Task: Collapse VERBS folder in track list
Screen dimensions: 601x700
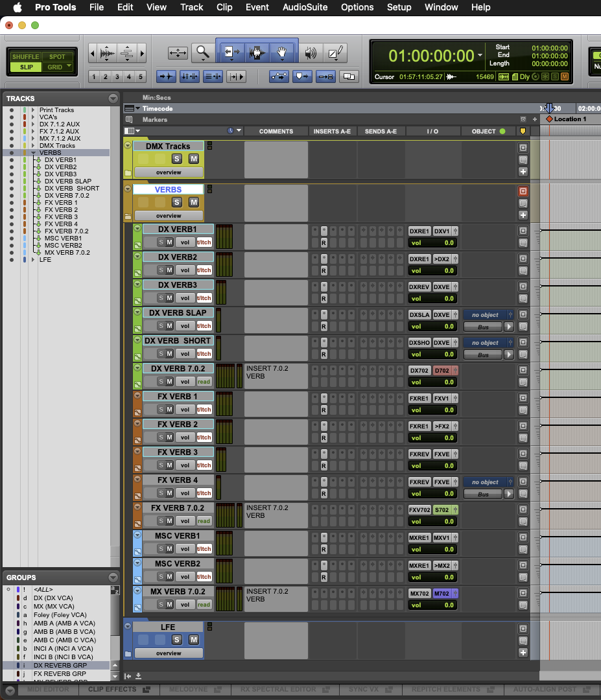Action: [x=33, y=153]
